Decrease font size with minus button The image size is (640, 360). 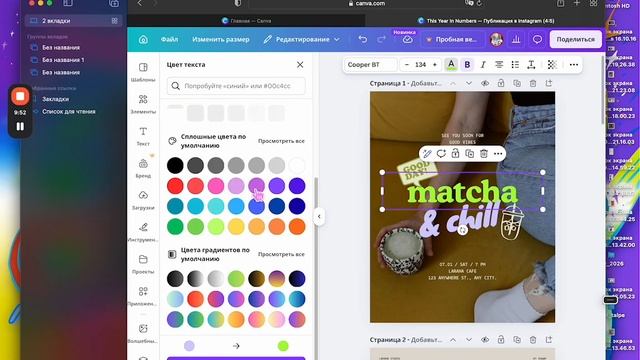pyautogui.click(x=407, y=64)
